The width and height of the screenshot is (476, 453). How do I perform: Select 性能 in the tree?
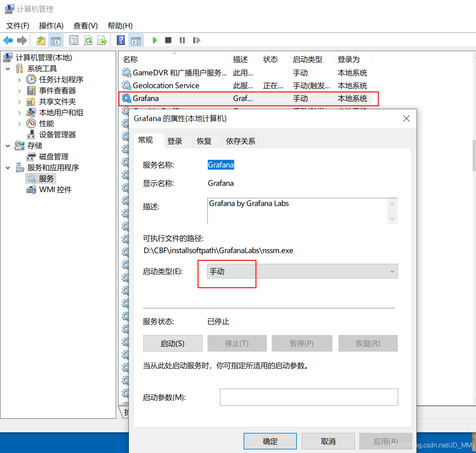46,124
